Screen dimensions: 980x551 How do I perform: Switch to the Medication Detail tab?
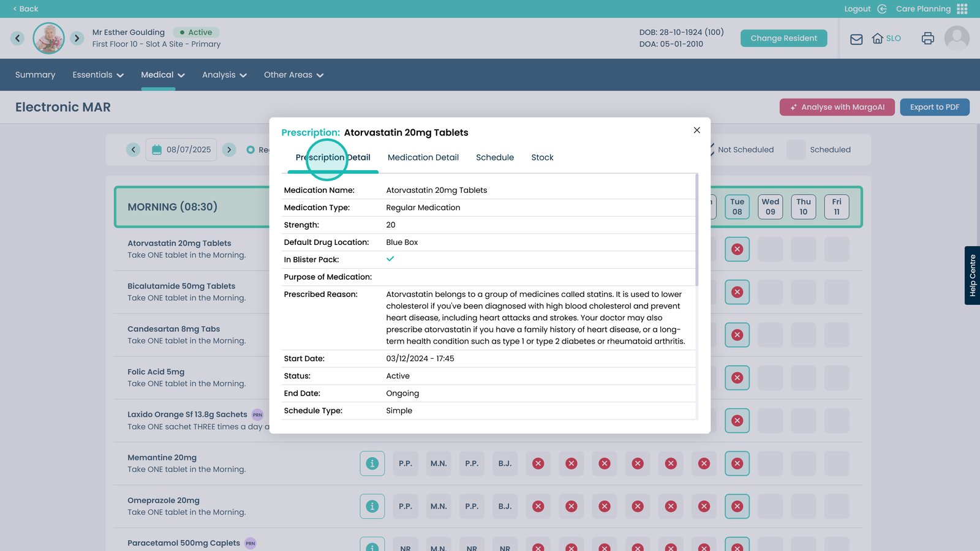pyautogui.click(x=423, y=158)
